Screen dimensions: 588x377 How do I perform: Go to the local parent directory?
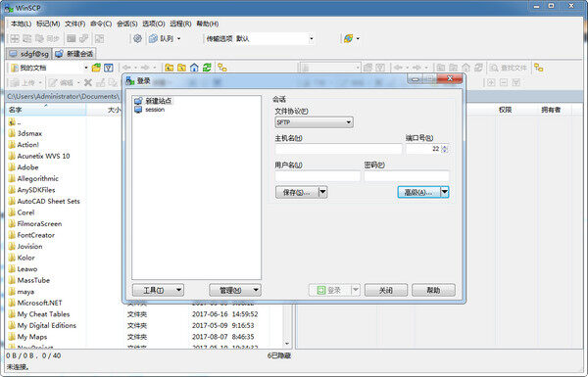point(170,68)
